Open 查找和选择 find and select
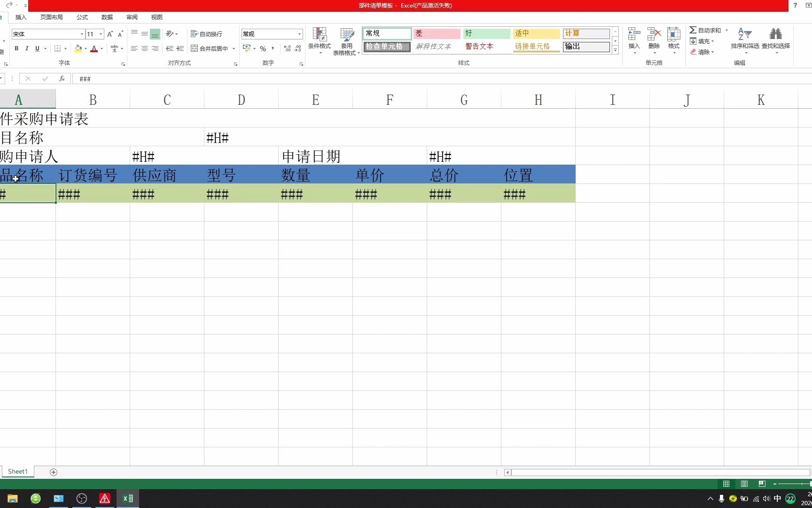812x508 pixels. [x=776, y=40]
